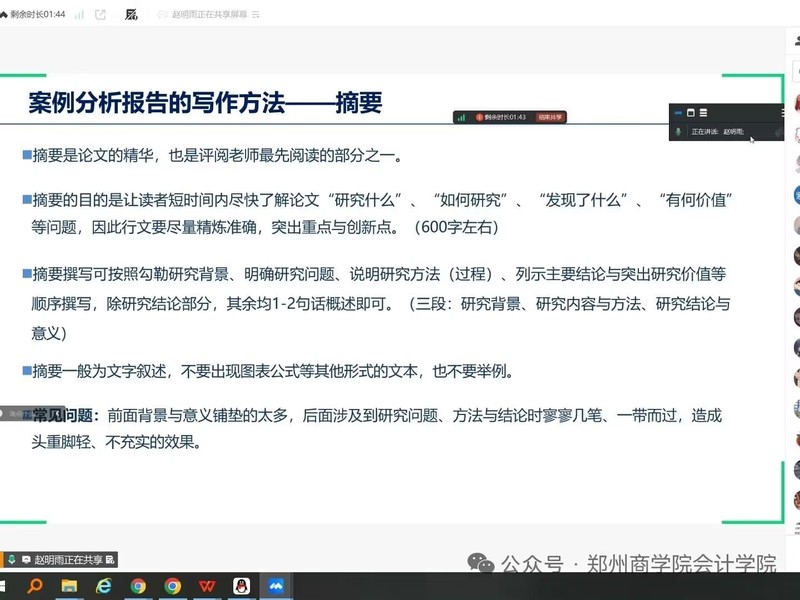Open the menu beside the screen-sharing label

(x=256, y=15)
